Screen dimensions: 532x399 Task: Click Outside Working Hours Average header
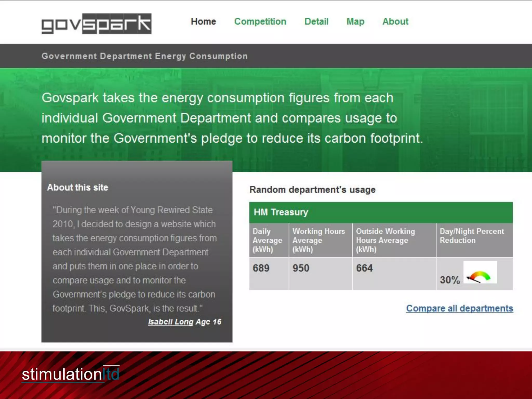click(385, 240)
